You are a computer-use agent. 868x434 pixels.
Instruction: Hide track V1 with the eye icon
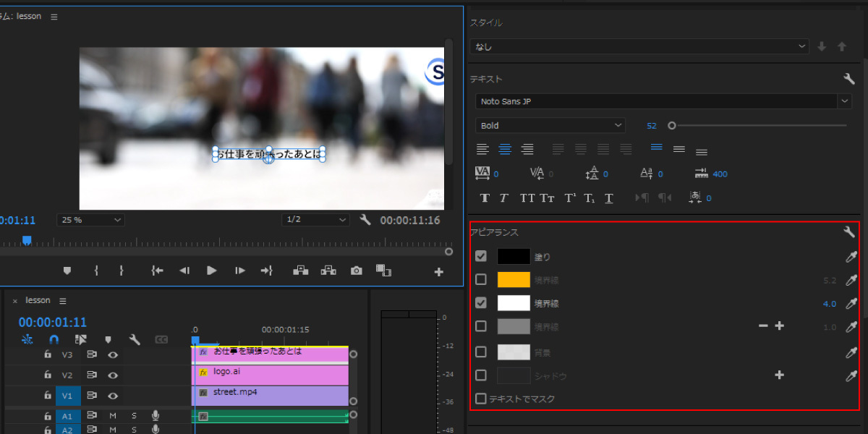(113, 396)
